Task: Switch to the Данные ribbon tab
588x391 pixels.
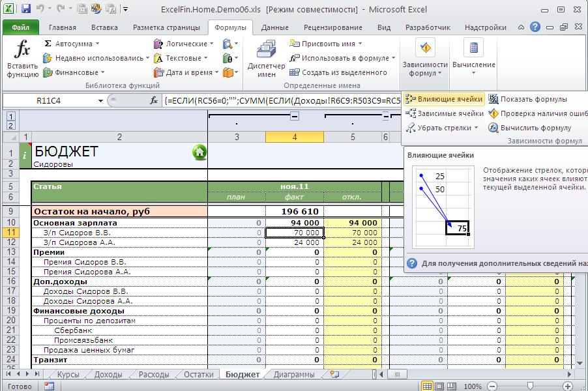Action: pyautogui.click(x=274, y=27)
